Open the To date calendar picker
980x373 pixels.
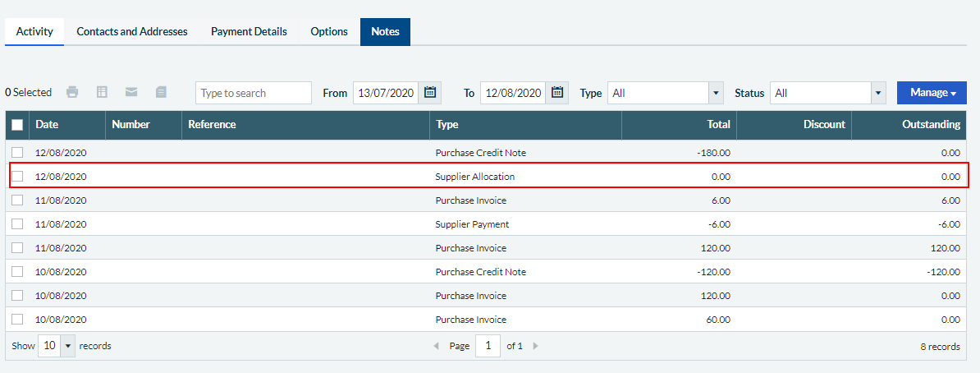point(557,93)
